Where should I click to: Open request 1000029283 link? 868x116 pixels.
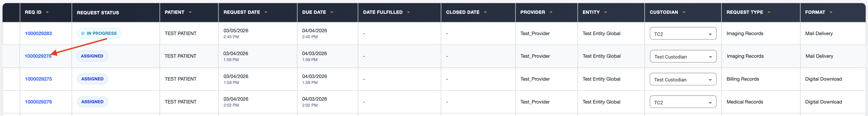(x=38, y=34)
